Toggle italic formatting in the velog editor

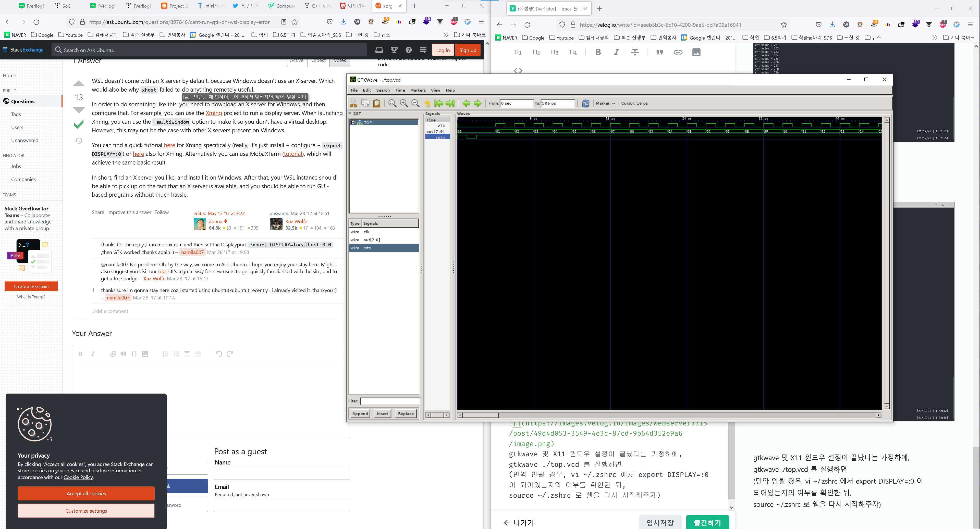click(x=616, y=52)
